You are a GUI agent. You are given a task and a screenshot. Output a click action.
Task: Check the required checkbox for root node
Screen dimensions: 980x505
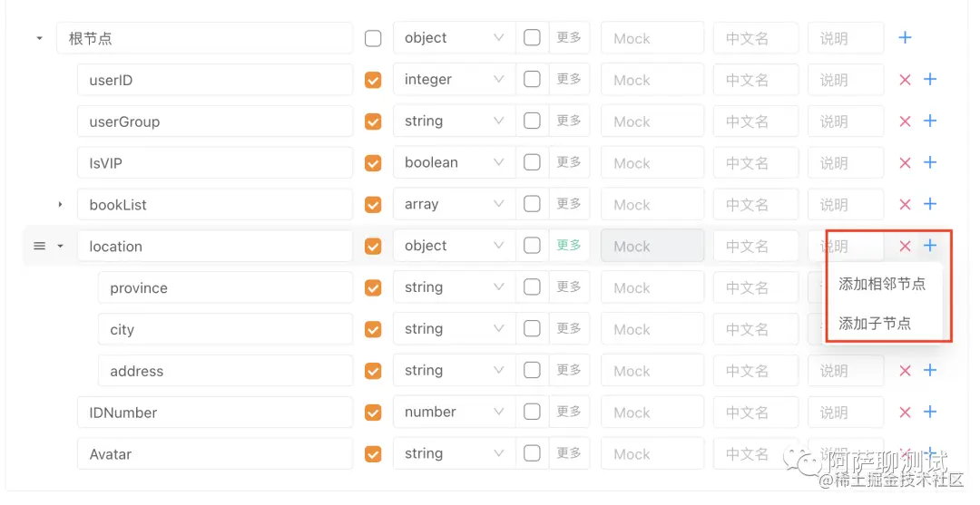point(373,38)
